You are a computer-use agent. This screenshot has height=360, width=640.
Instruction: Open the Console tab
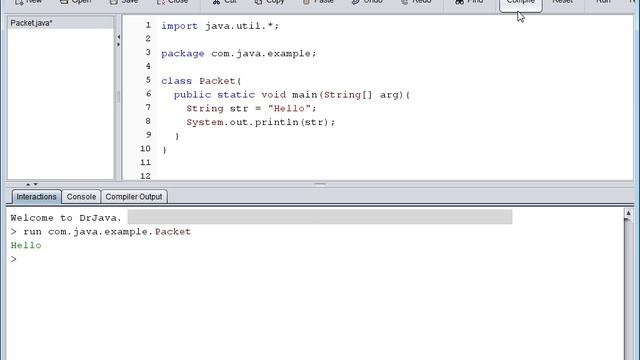(x=81, y=197)
